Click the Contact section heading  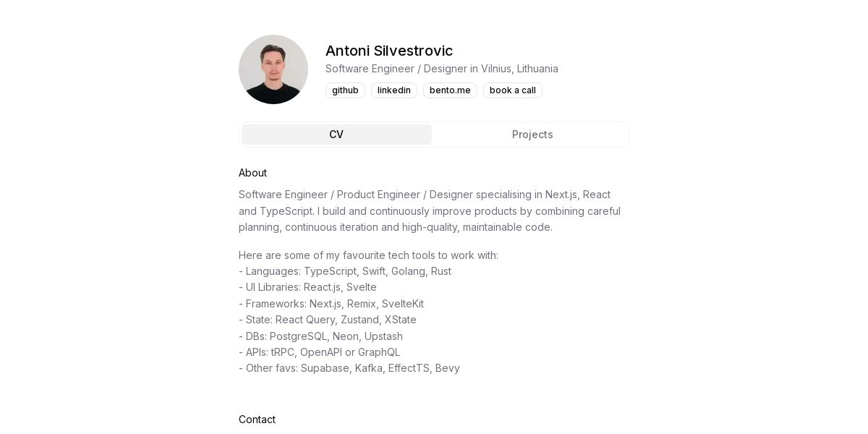point(257,420)
